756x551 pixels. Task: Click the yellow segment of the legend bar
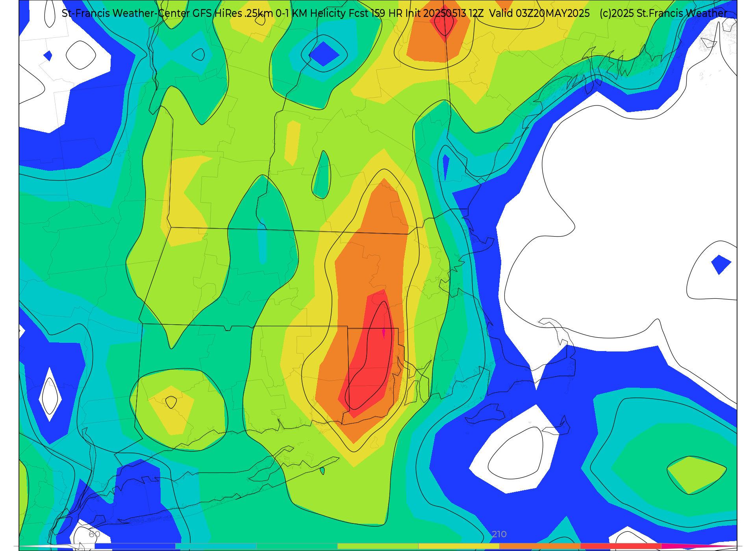459,546
